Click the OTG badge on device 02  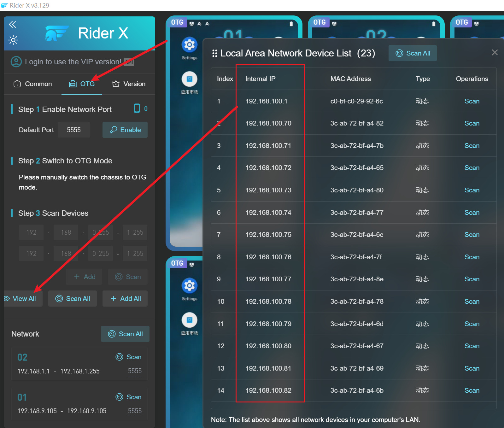click(319, 22)
